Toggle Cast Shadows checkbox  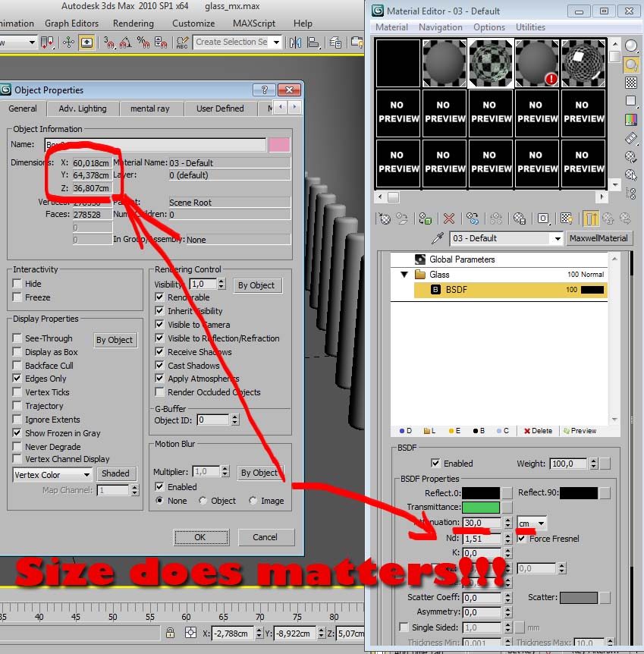(159, 365)
